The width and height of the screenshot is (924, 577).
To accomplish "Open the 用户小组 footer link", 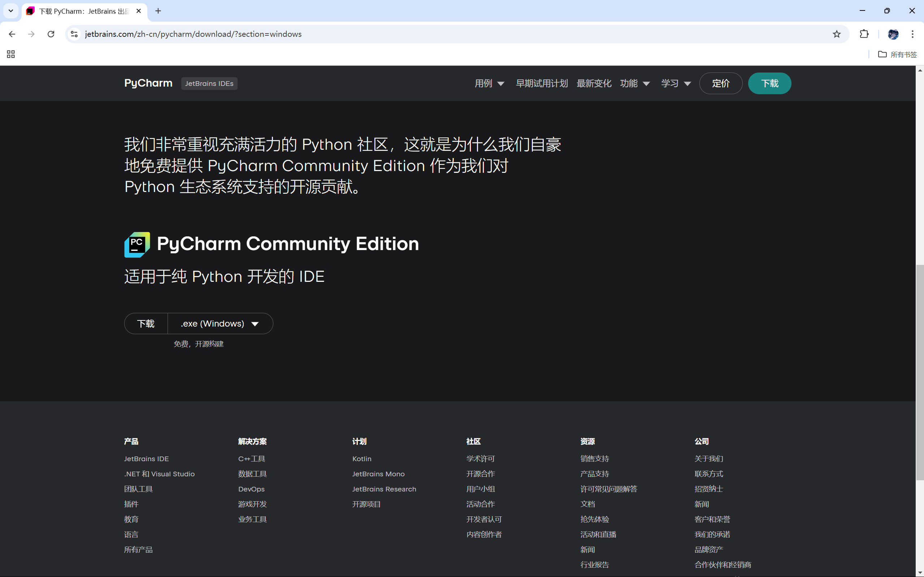I will coord(480,489).
